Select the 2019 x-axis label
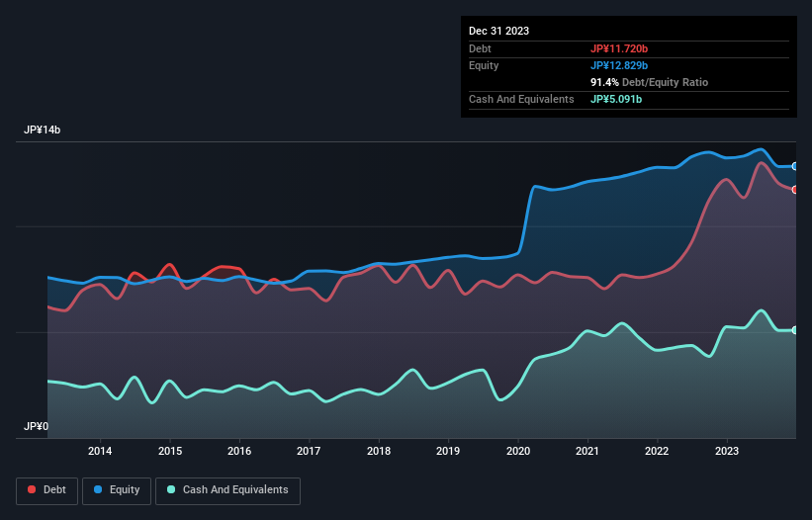Screen dimensions: 812x520 pyautogui.click(x=448, y=451)
